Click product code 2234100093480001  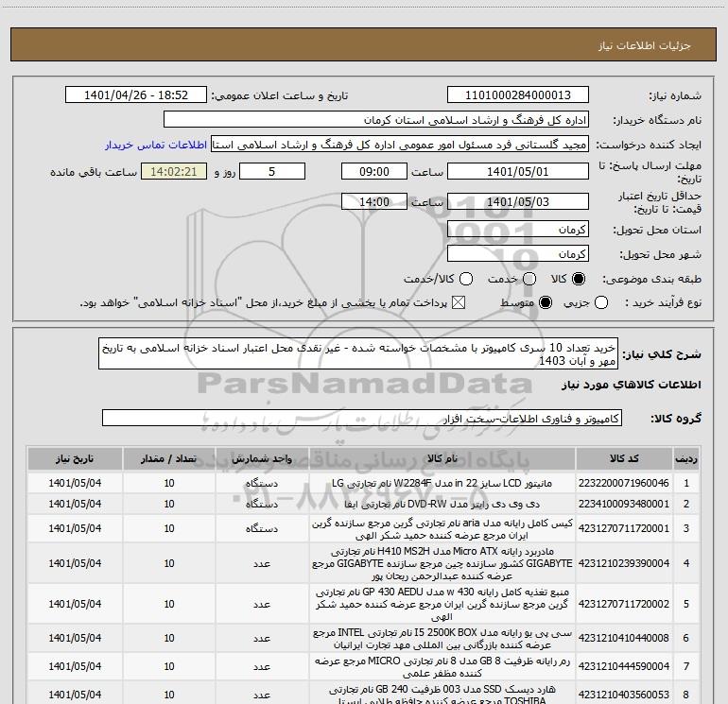[624, 504]
